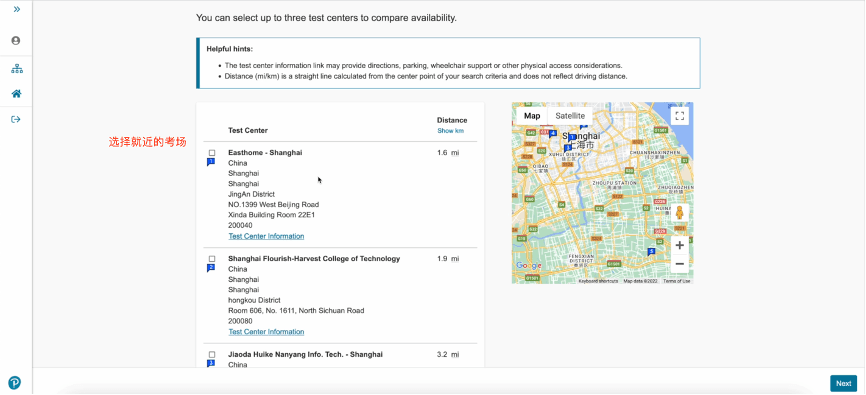This screenshot has height=395, width=866.
Task: Zoom in on the map
Action: 680,245
